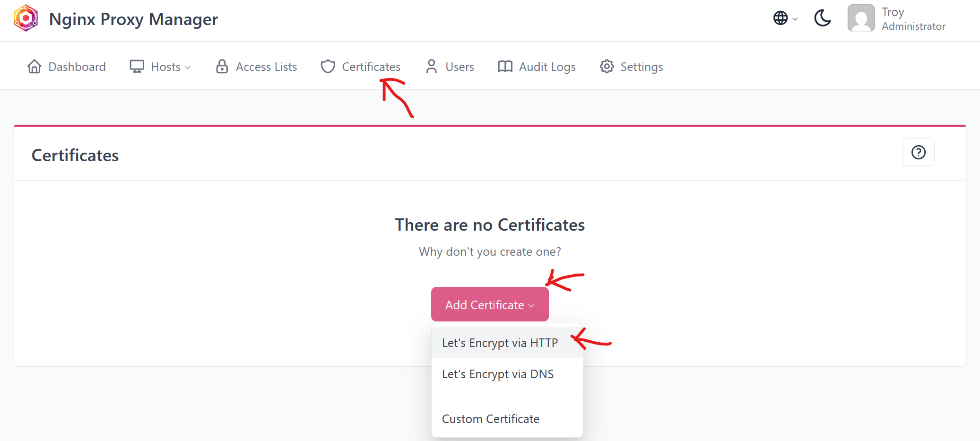Open the Audit Logs tab
Screen dimensions: 980x441
(x=537, y=67)
